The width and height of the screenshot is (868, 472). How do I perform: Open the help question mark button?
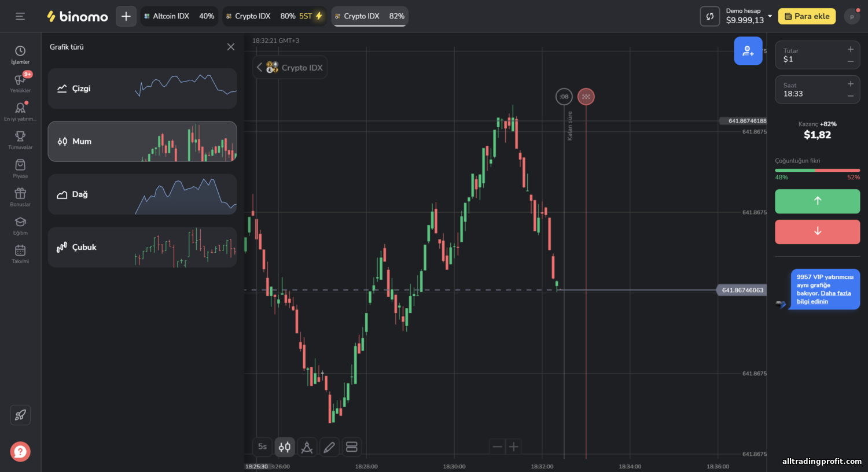20,452
